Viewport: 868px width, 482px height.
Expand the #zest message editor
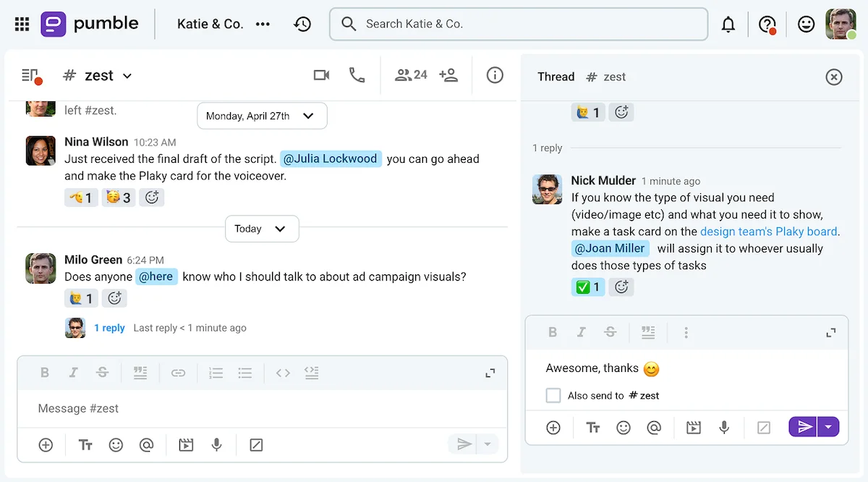click(x=490, y=373)
